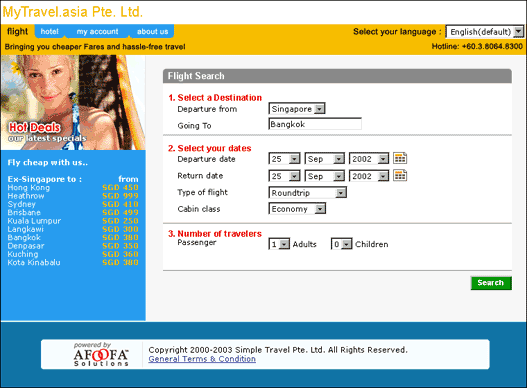Click the Hot Deals banner image
This screenshot has height=388, width=527.
(73, 103)
